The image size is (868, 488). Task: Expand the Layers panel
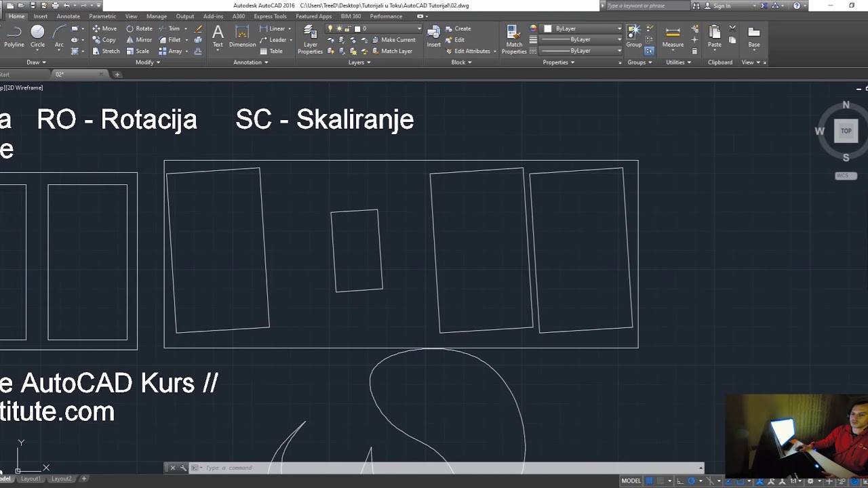359,62
